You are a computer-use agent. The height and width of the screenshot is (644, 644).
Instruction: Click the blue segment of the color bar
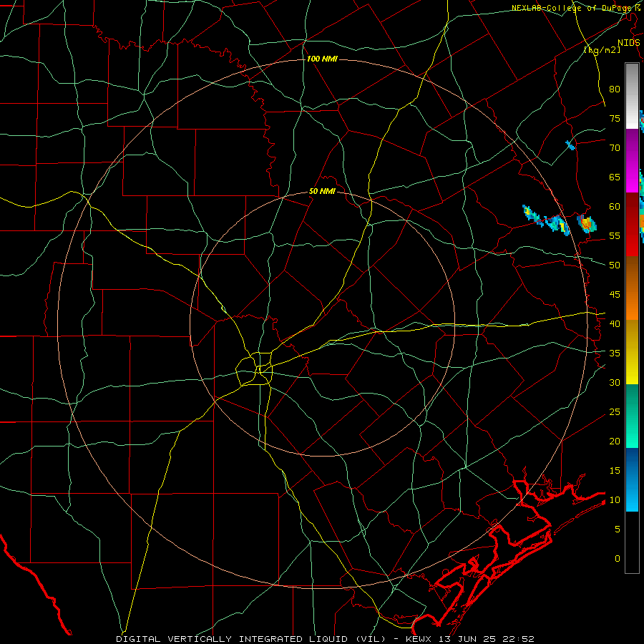[632, 479]
